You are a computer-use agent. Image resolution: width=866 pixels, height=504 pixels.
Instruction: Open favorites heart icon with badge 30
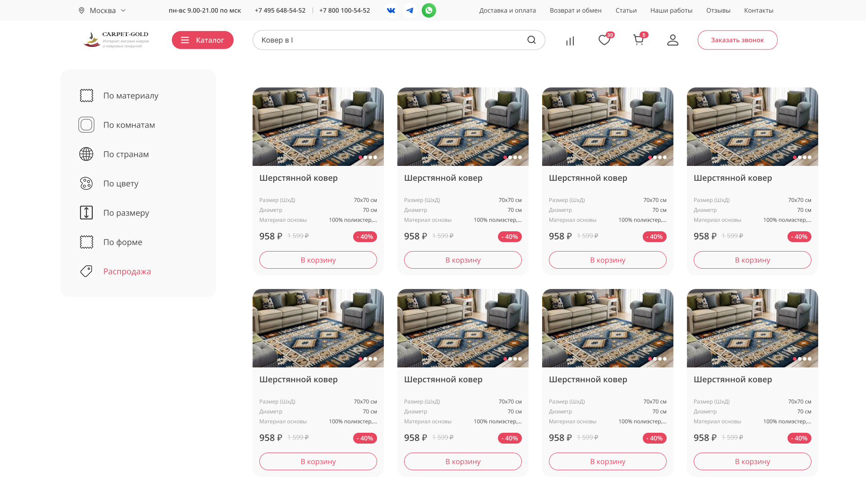604,40
